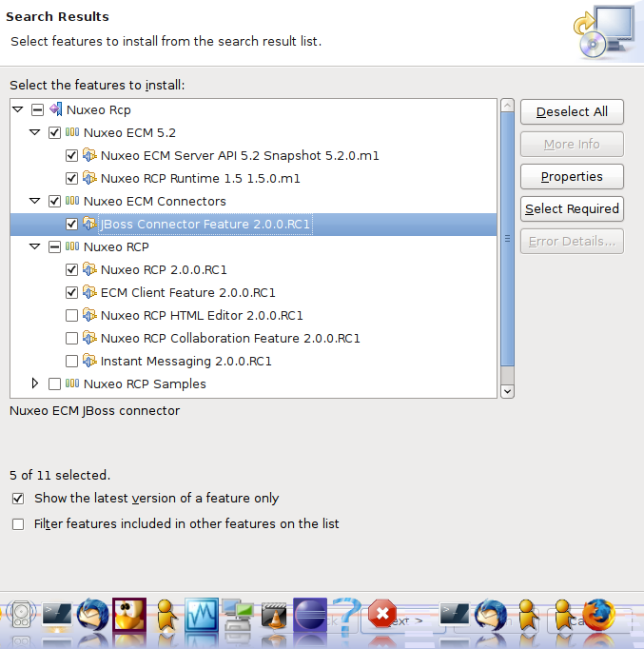
Task: Uncheck the ECM Client Feature checkbox
Action: pyautogui.click(x=71, y=292)
